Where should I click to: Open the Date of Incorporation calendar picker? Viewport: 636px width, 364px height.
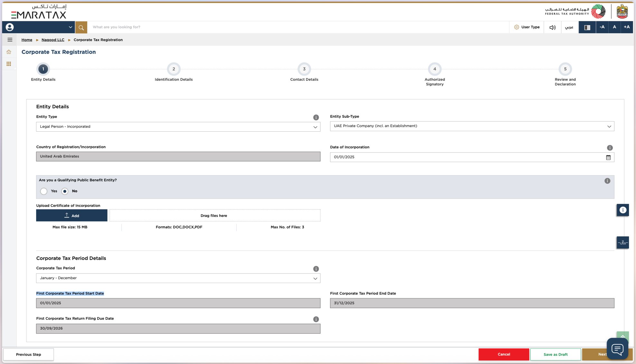(x=608, y=157)
